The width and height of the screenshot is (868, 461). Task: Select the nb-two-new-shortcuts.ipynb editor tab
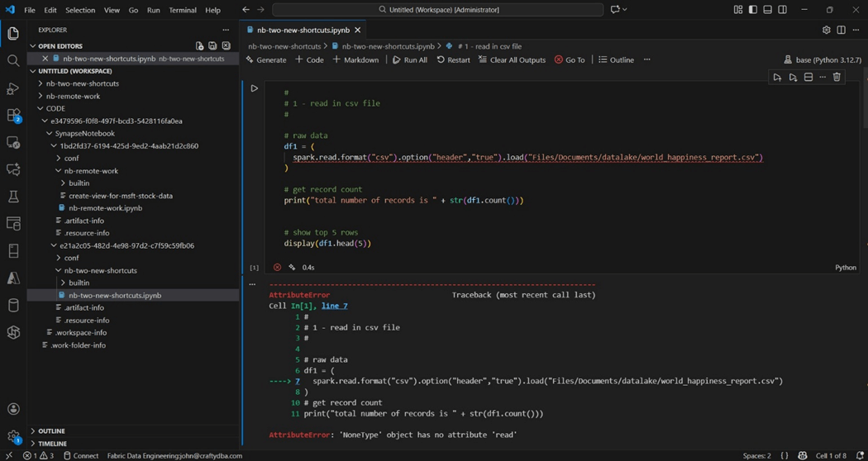303,30
